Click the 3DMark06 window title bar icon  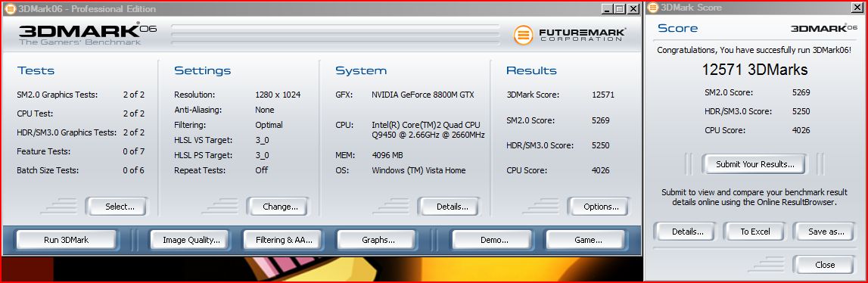[x=9, y=9]
